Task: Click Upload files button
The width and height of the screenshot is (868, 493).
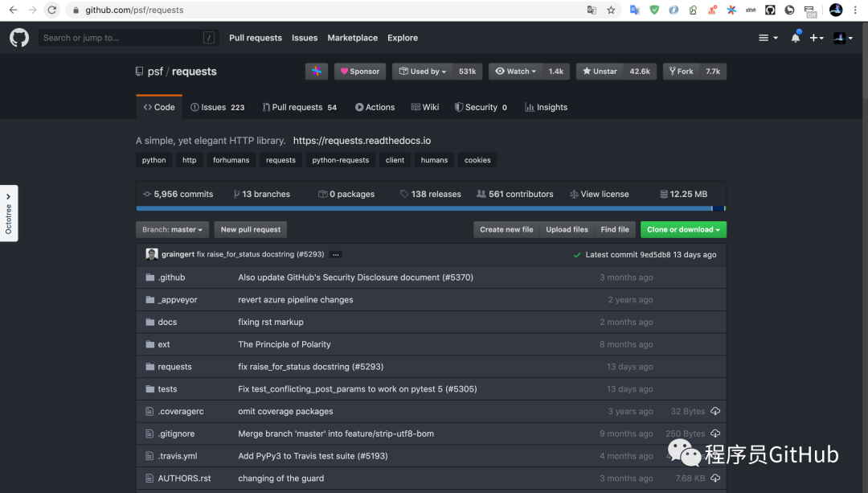Action: pos(567,229)
